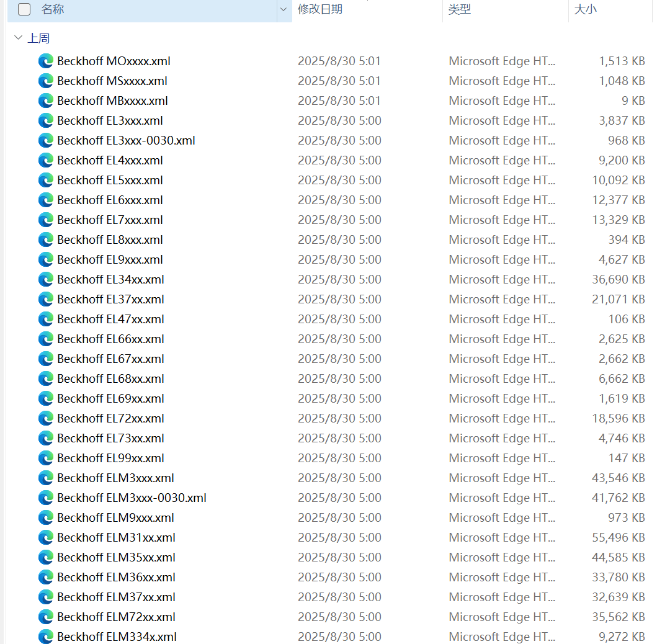Click the 55,496 KB size value
This screenshot has width=657, height=644.
click(619, 537)
